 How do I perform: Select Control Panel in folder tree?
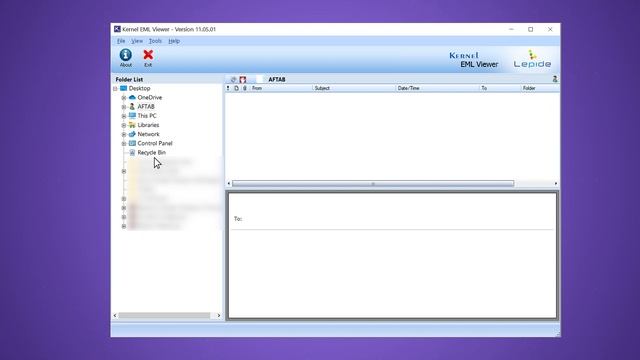click(x=155, y=143)
